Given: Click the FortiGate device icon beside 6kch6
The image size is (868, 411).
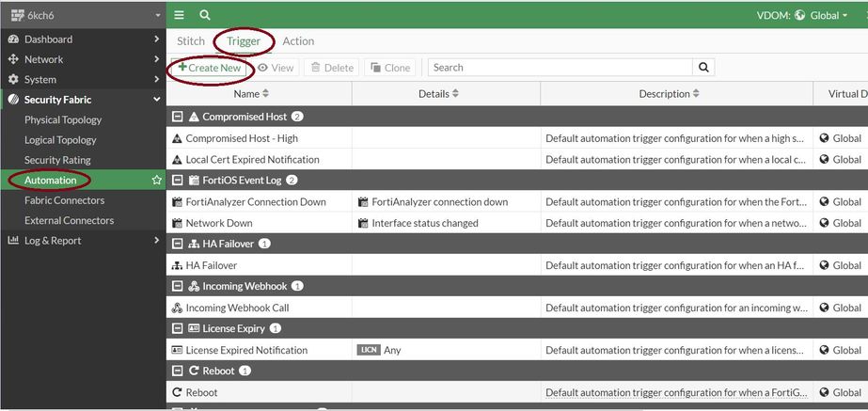Looking at the screenshot, I should (18, 15).
